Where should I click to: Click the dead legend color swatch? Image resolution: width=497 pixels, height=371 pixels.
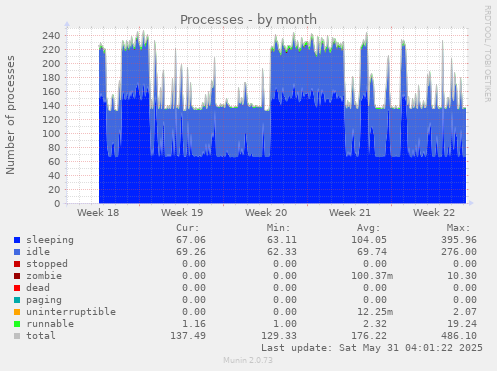tap(17, 288)
